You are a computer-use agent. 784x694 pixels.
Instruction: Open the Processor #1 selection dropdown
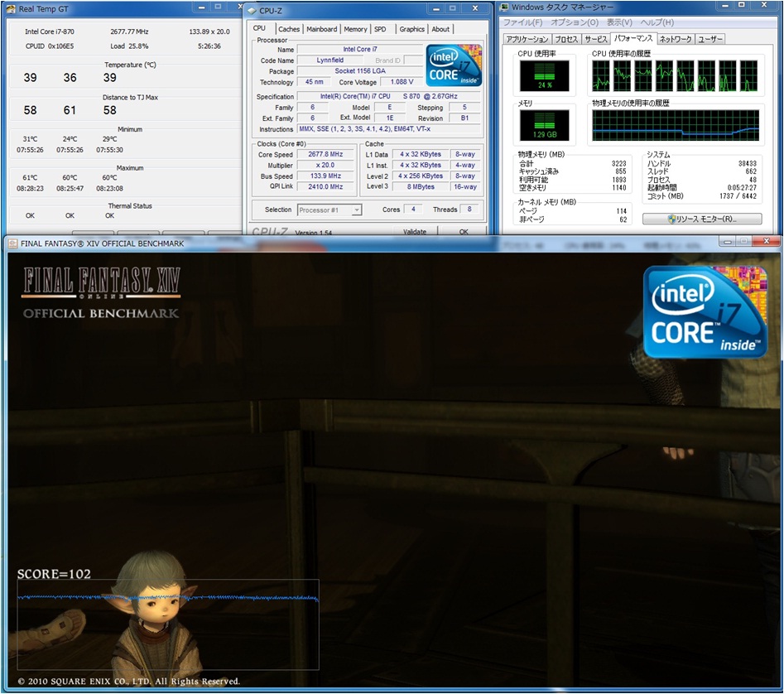pyautogui.click(x=357, y=210)
